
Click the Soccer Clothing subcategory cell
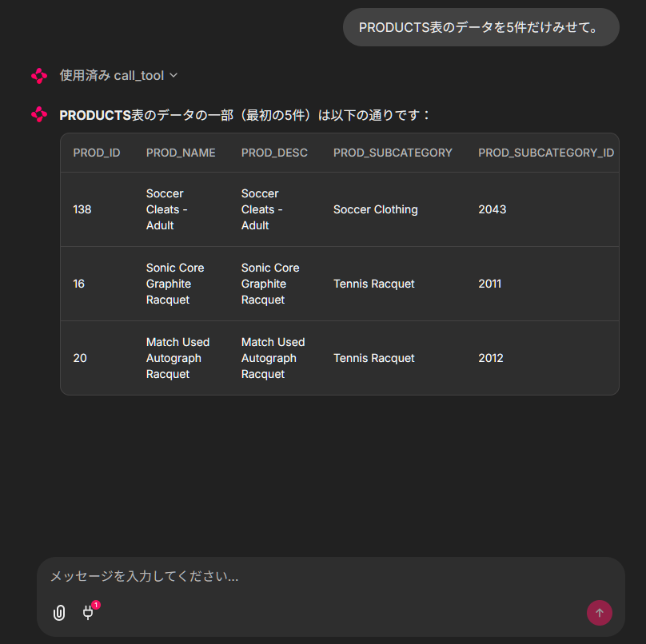tap(376, 209)
